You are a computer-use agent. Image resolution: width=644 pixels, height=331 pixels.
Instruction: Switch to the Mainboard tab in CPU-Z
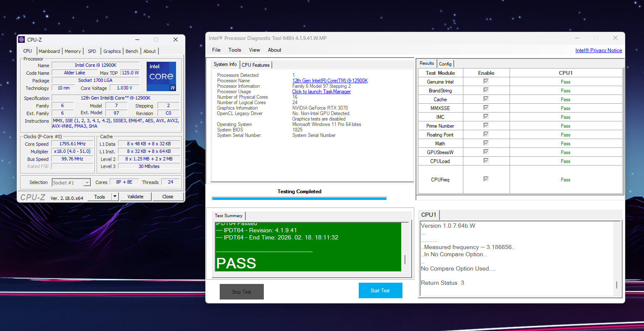pos(49,51)
